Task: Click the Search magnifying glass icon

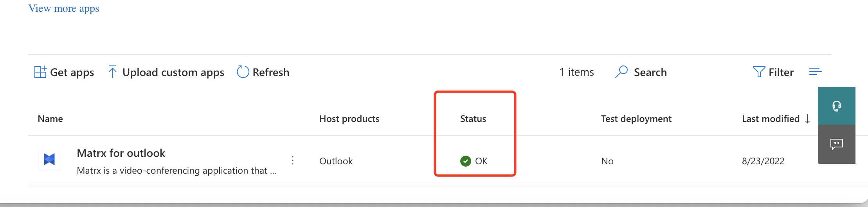Action: click(621, 72)
